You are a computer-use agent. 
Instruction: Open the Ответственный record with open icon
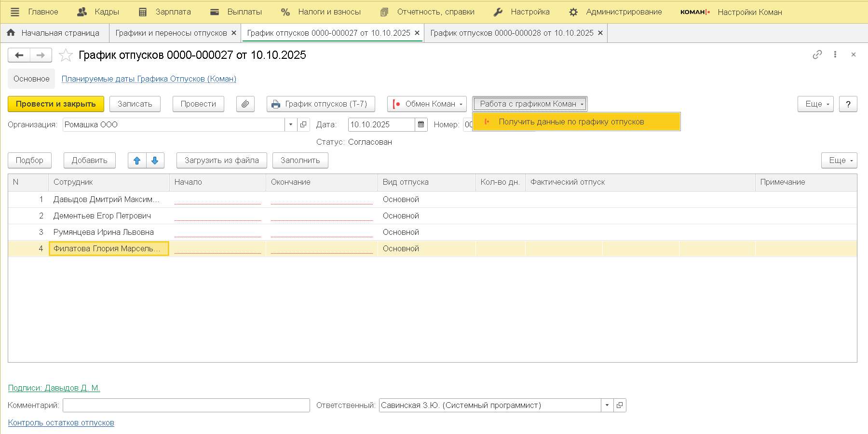[x=620, y=405]
